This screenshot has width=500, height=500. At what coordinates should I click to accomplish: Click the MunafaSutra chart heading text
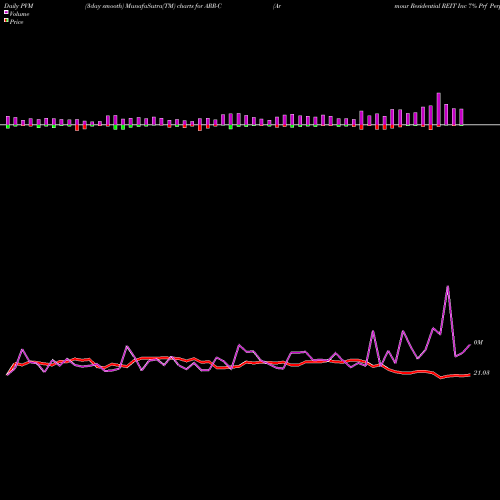(153, 6)
